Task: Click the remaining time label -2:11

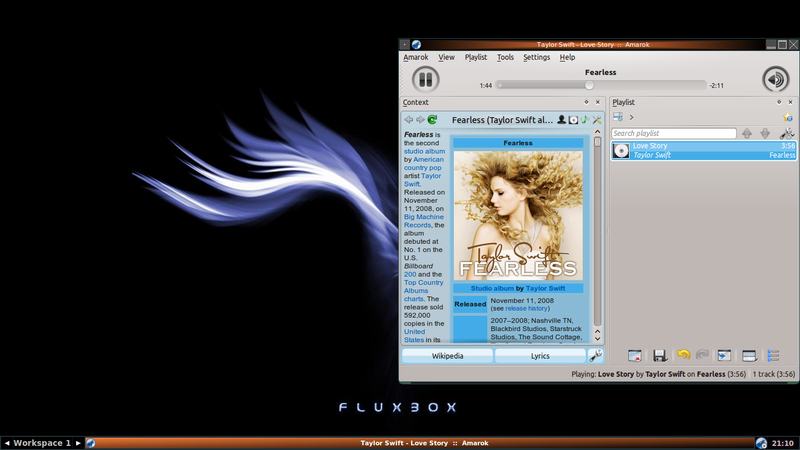Action: [x=716, y=86]
